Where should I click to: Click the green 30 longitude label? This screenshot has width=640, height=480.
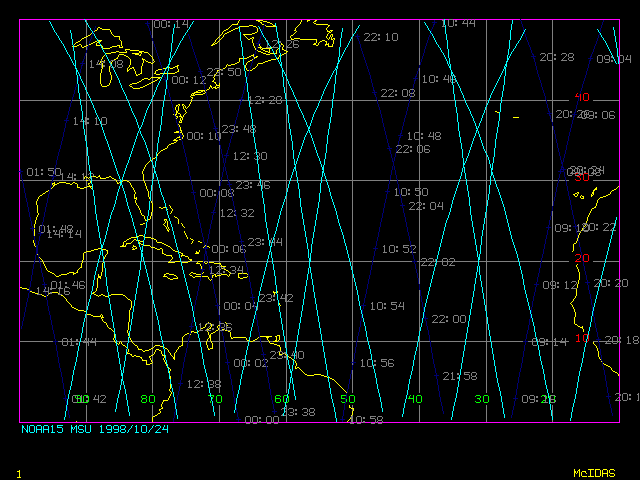[482, 399]
